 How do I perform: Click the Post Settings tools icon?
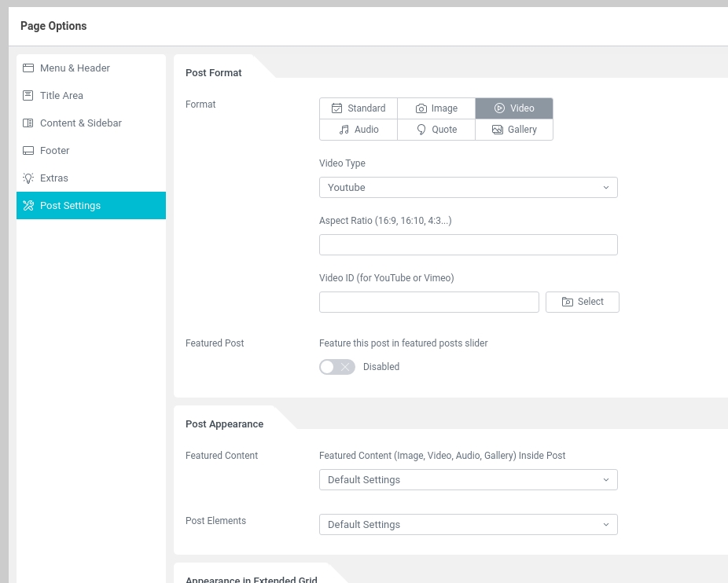tap(28, 206)
